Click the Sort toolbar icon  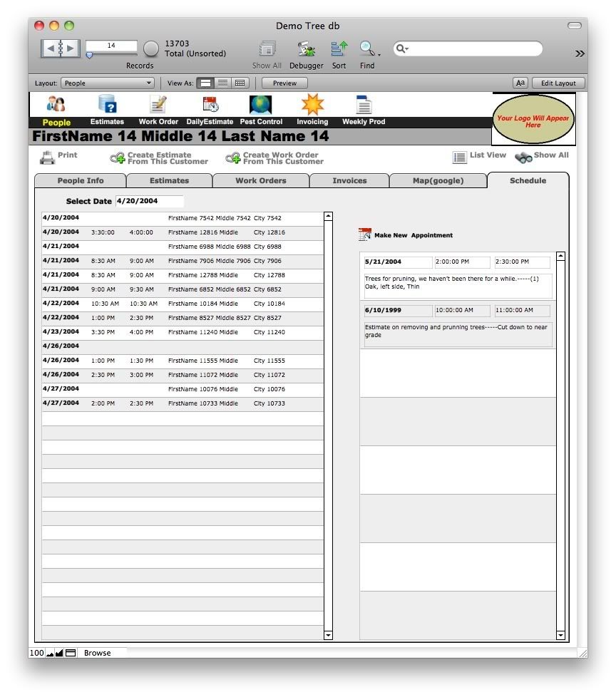(339, 48)
